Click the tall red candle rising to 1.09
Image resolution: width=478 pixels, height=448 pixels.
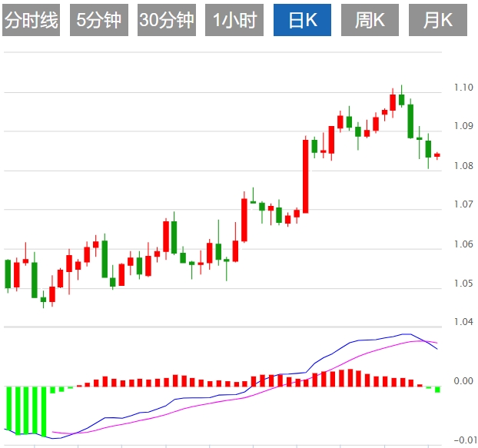pyautogui.click(x=305, y=176)
